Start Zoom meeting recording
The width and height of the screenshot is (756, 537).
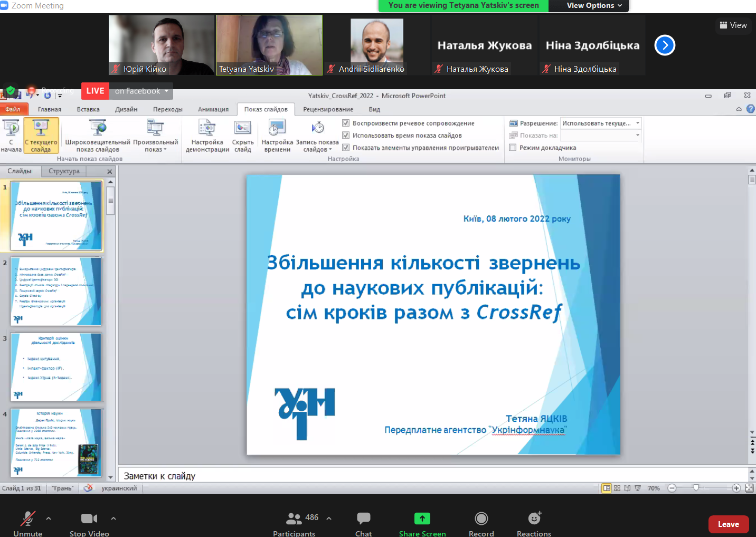coord(481,524)
